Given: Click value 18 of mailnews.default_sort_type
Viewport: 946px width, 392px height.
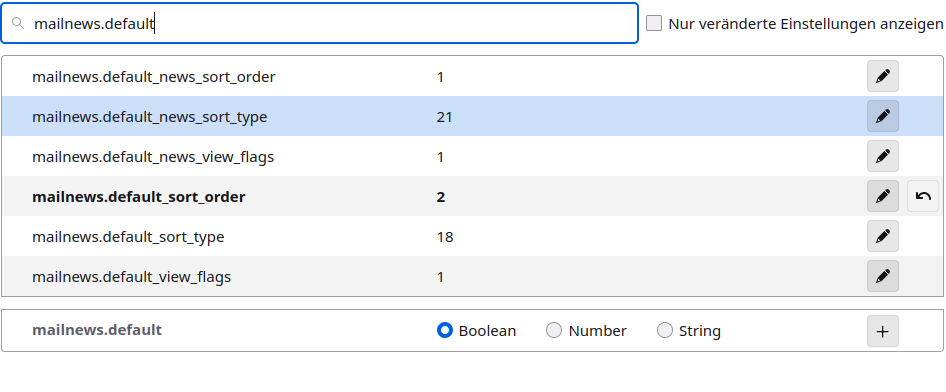Looking at the screenshot, I should tap(445, 237).
